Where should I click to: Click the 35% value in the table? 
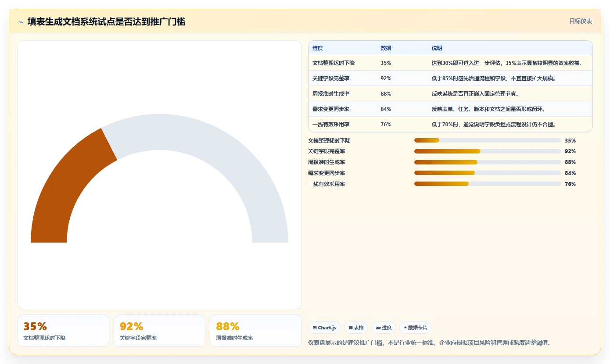click(386, 63)
